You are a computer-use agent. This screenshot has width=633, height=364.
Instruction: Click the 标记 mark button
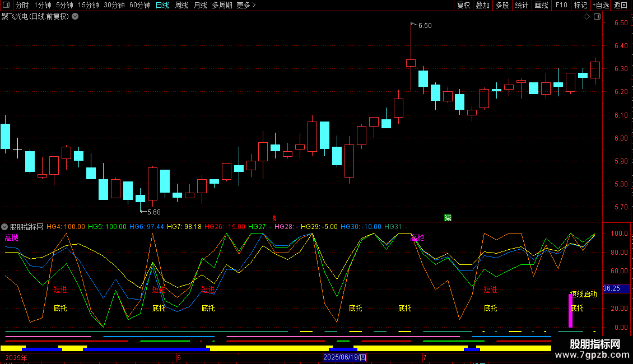pos(580,5)
